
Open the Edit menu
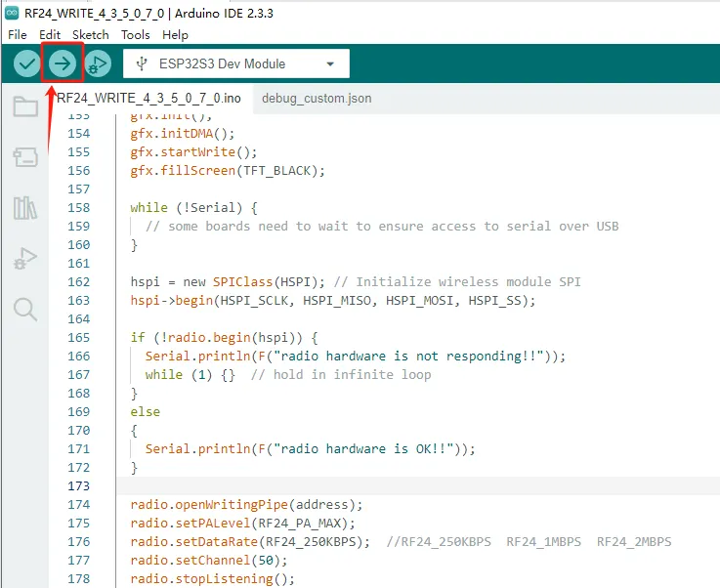(50, 35)
